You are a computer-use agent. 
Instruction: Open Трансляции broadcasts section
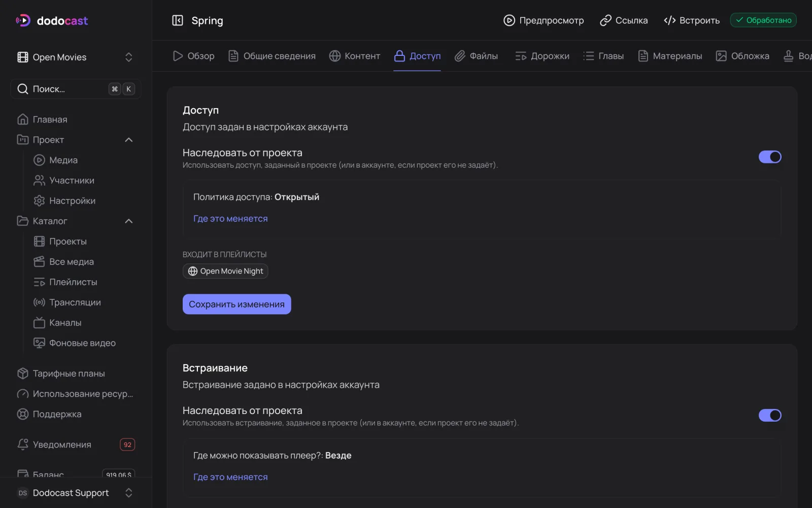tap(67, 302)
